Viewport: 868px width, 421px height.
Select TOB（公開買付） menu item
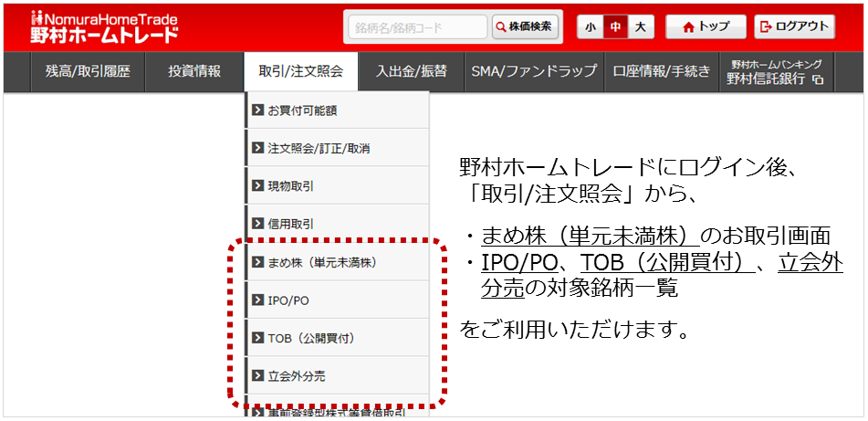coord(337,337)
